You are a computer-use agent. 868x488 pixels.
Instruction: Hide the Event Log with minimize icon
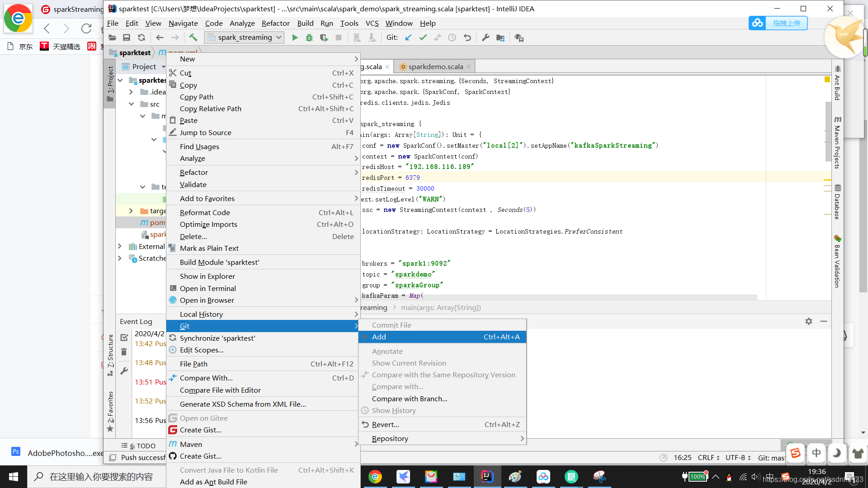[824, 321]
